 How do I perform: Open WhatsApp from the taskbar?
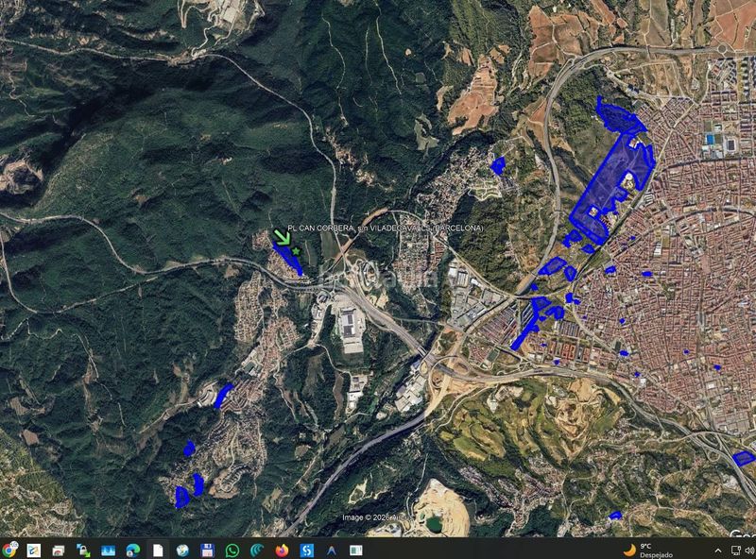coord(232,550)
